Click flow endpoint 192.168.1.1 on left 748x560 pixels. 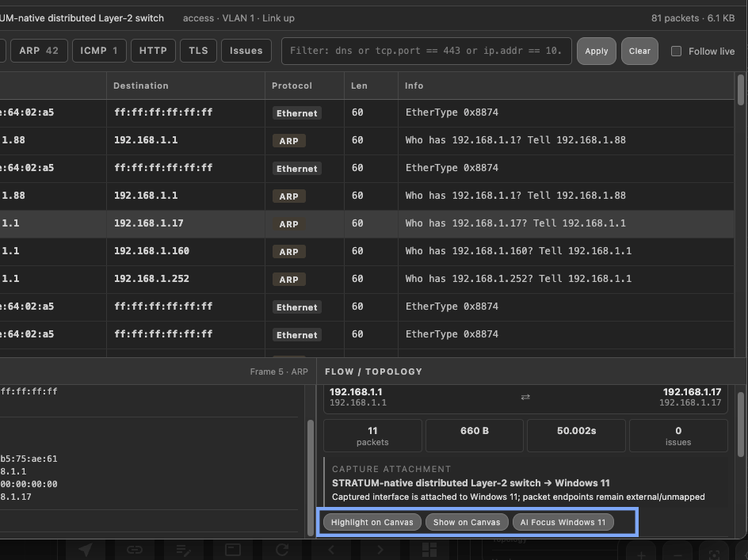tap(358, 397)
